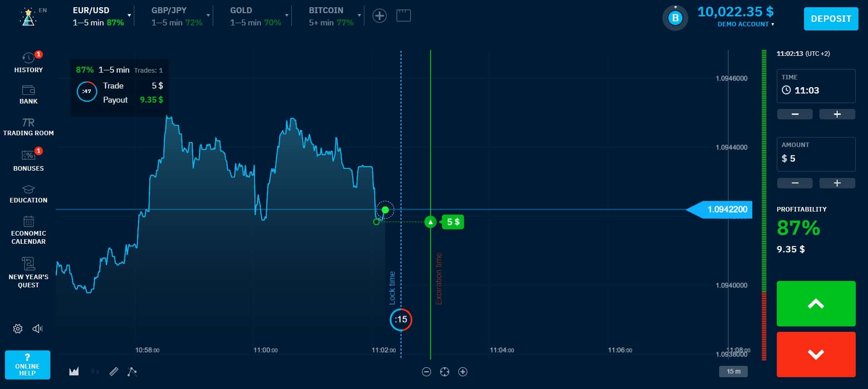Select the chart type area icon
Viewport: 868px width, 389px height.
[74, 372]
